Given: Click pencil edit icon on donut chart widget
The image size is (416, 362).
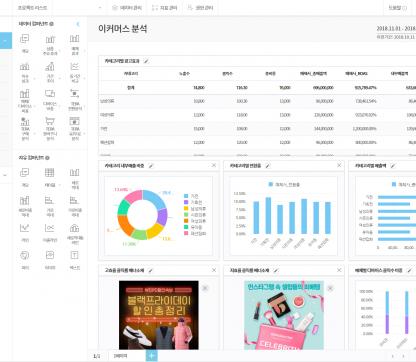Looking at the screenshot, I should click(x=151, y=166).
